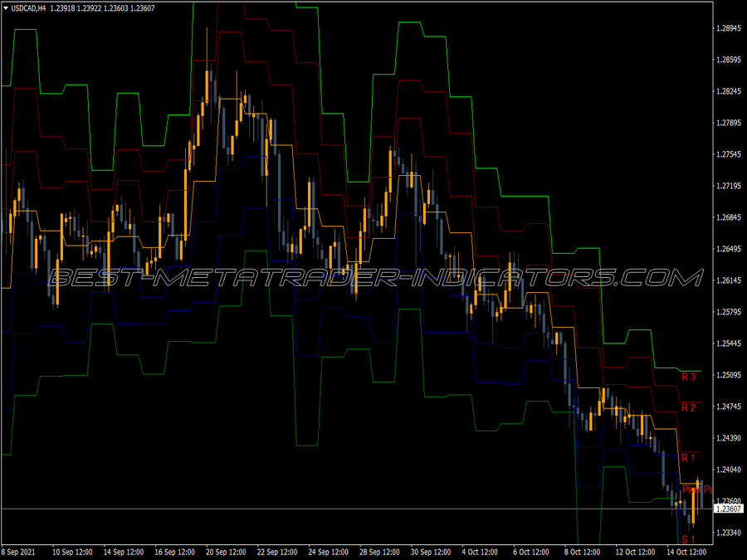Viewport: 747px width, 560px height.
Task: Click the 16 Sep 12:00 time label
Action: tap(175, 552)
